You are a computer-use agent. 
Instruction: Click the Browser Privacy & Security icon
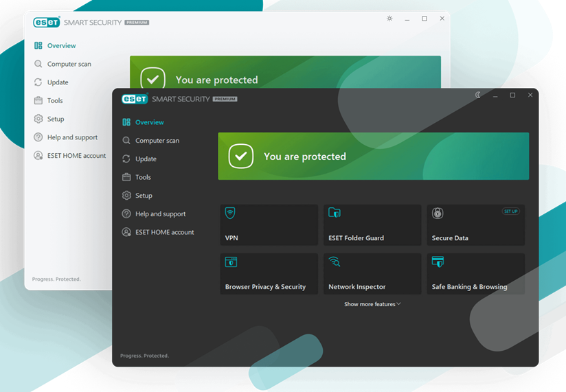pos(231,262)
